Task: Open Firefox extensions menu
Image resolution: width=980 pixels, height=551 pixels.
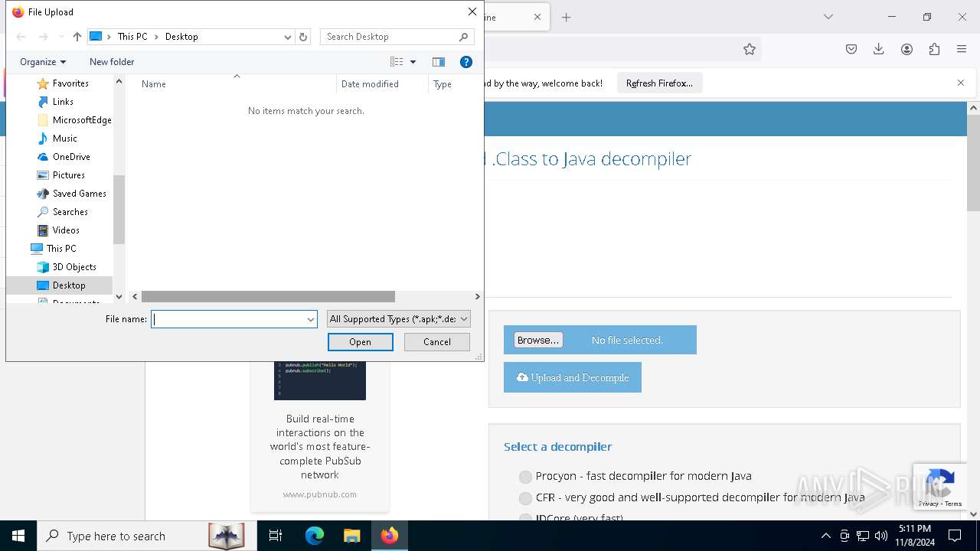Action: [x=934, y=49]
